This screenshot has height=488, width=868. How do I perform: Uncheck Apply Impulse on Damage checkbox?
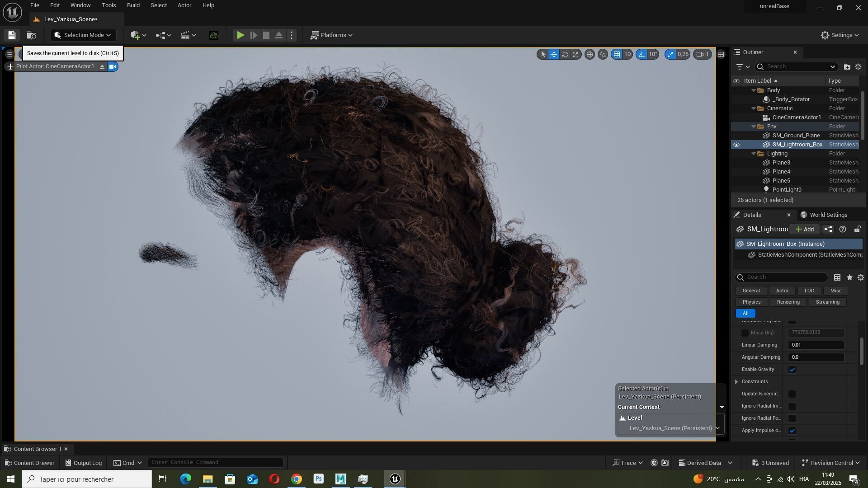tap(792, 431)
